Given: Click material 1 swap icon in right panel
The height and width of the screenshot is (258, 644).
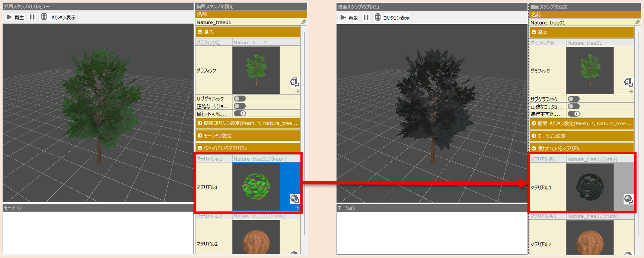Looking at the screenshot, I should 628,199.
